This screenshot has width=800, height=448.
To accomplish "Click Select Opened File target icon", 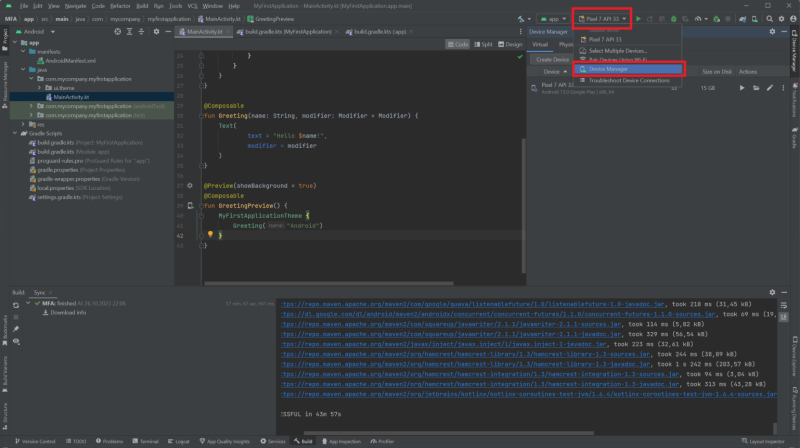I will [117, 32].
